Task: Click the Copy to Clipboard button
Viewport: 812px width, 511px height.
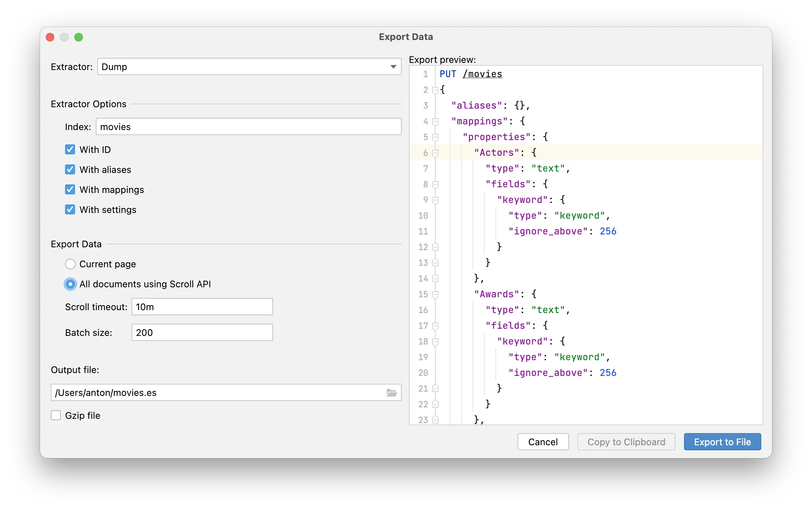Action: (x=627, y=442)
